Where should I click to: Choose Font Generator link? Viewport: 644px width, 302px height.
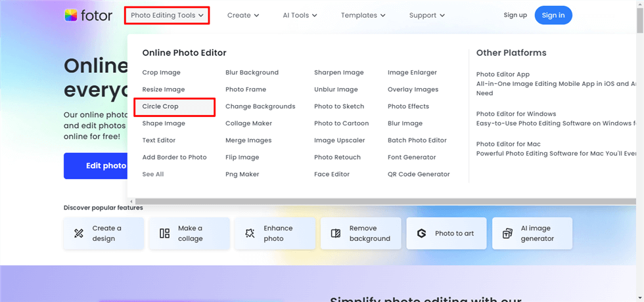(412, 157)
